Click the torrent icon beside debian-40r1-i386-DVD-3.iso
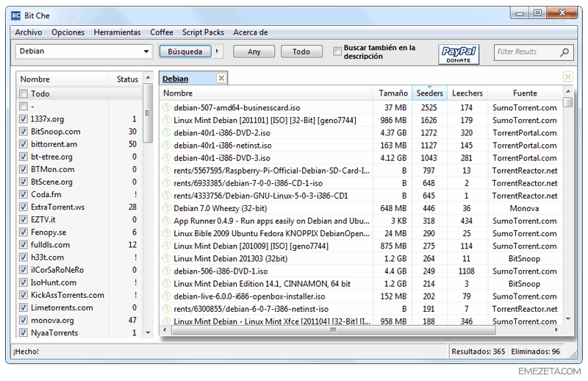588x381 pixels. tap(167, 158)
